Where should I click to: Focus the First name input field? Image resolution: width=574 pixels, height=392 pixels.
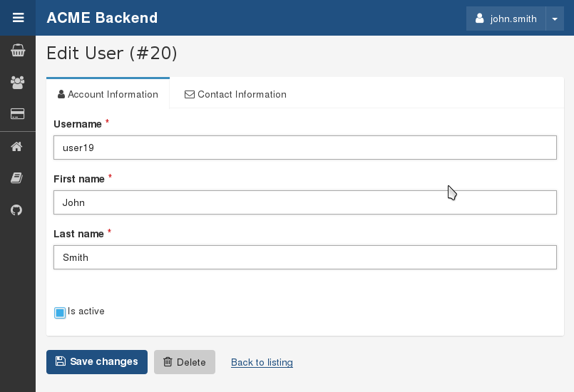click(x=305, y=202)
